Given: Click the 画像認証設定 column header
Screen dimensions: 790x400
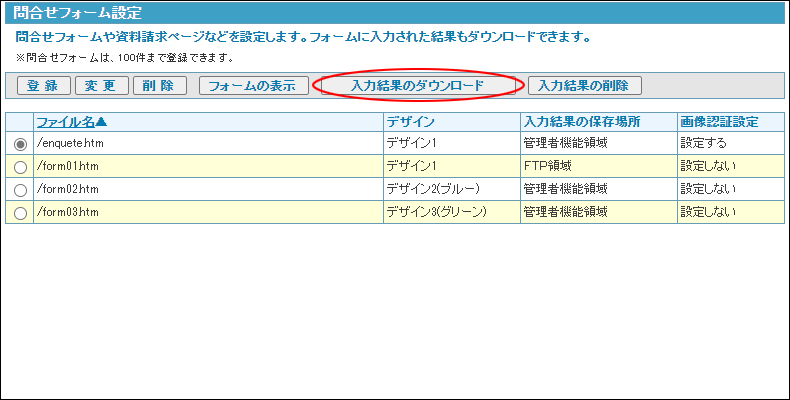Looking at the screenshot, I should tap(718, 122).
